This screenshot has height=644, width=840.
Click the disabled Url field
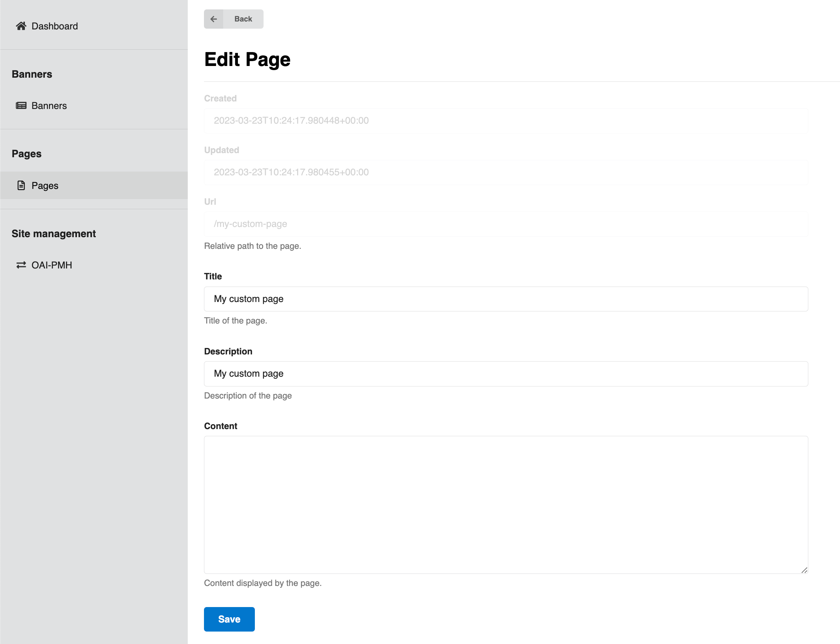tap(506, 224)
